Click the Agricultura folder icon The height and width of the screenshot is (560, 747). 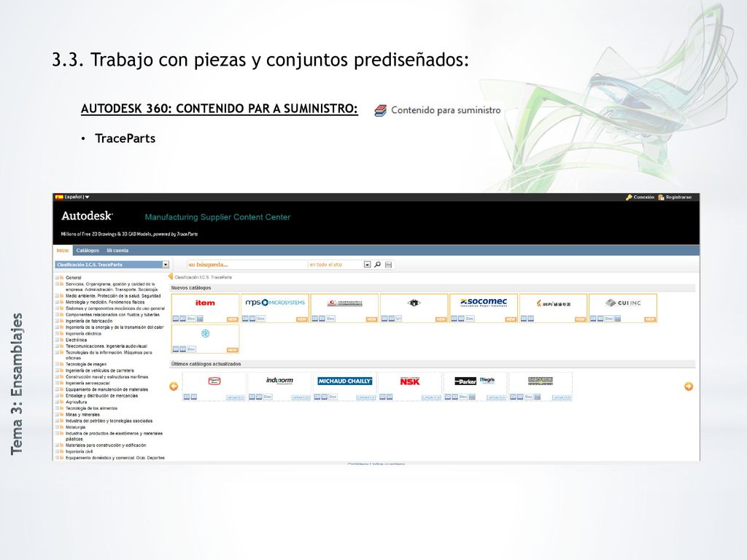coord(62,402)
